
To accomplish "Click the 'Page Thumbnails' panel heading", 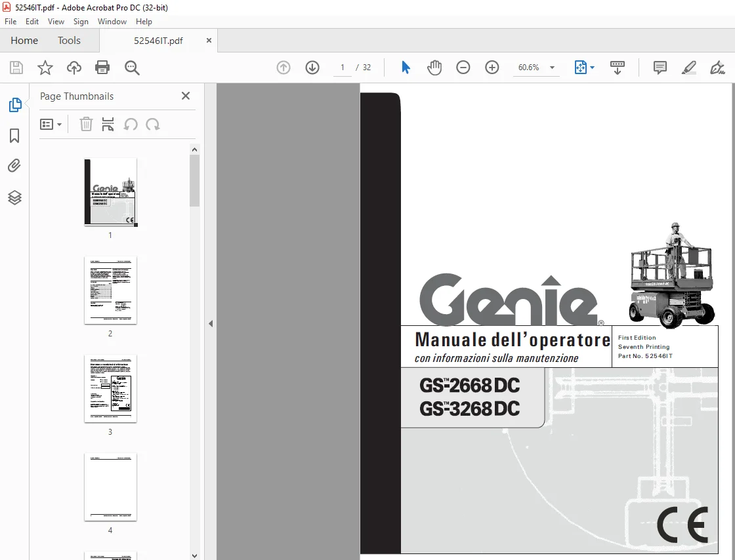I will coord(77,96).
